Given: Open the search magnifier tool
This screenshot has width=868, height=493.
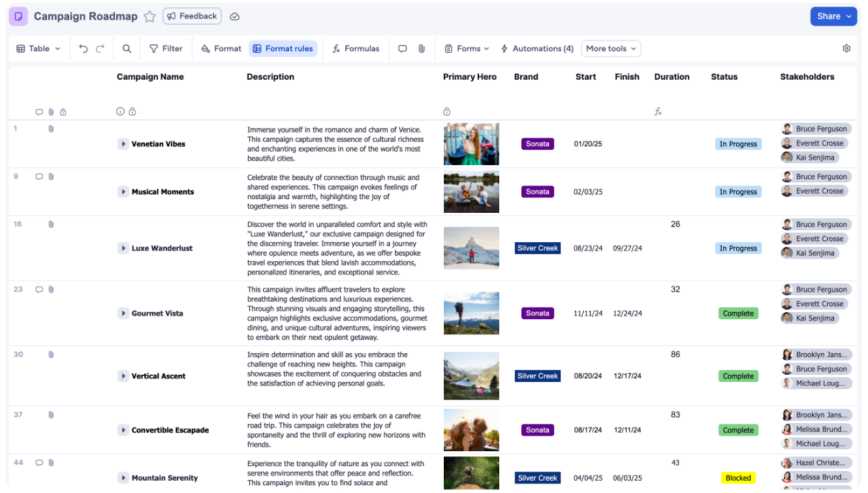Looking at the screenshot, I should 127,48.
